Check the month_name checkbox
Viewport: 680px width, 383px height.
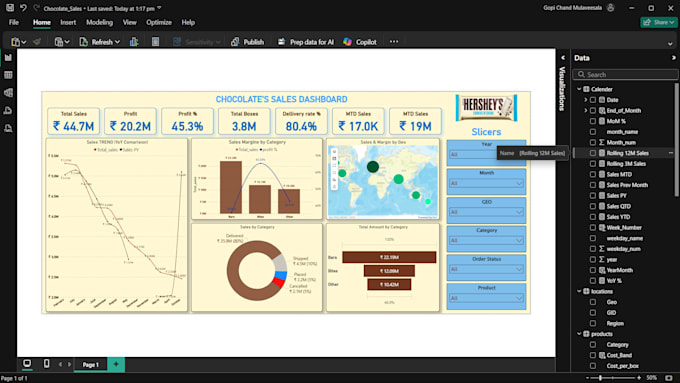[593, 132]
